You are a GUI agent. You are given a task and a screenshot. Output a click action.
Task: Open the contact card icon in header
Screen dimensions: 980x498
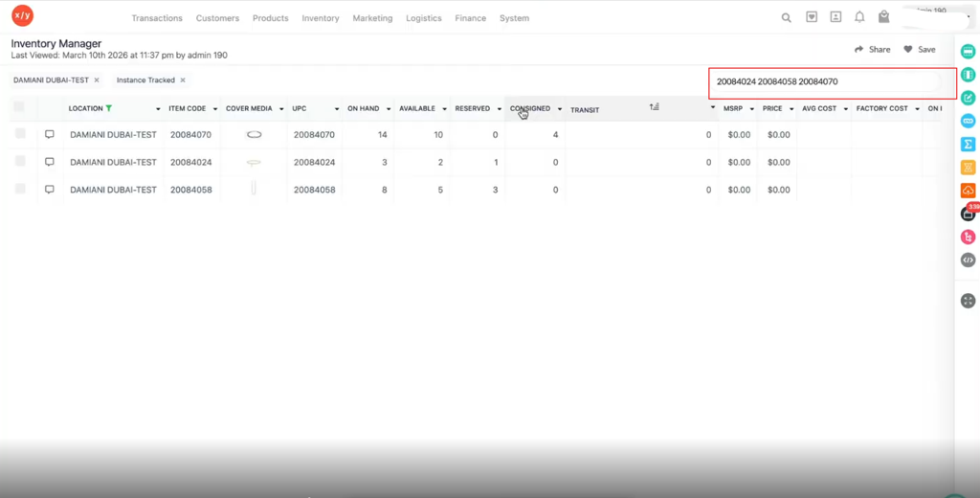pos(835,17)
